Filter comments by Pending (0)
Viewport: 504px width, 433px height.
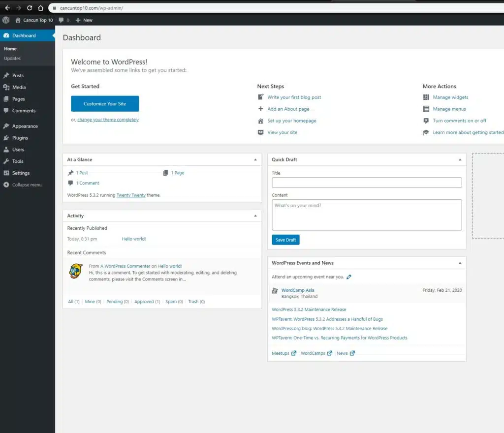pos(118,302)
